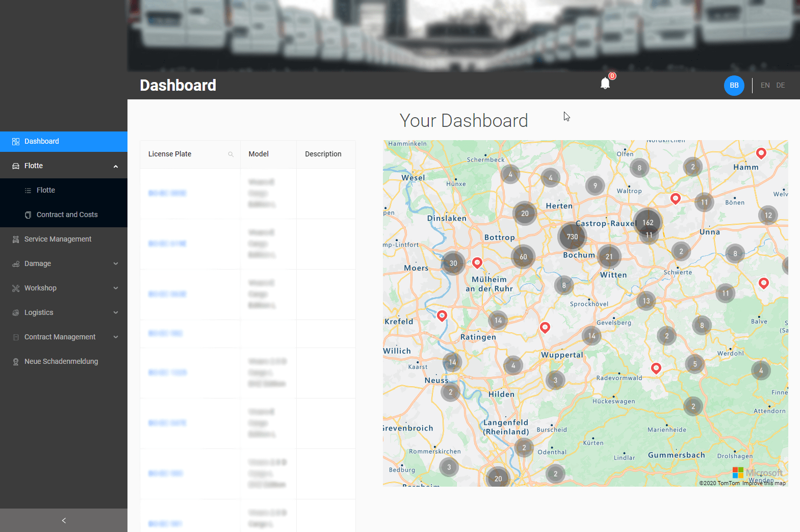Viewport: 800px width, 532px height.
Task: Open Dashboard in sidebar
Action: click(x=64, y=141)
